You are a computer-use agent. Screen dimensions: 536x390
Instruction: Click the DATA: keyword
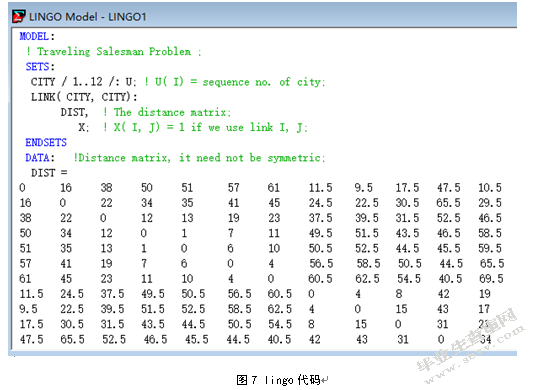tap(40, 158)
